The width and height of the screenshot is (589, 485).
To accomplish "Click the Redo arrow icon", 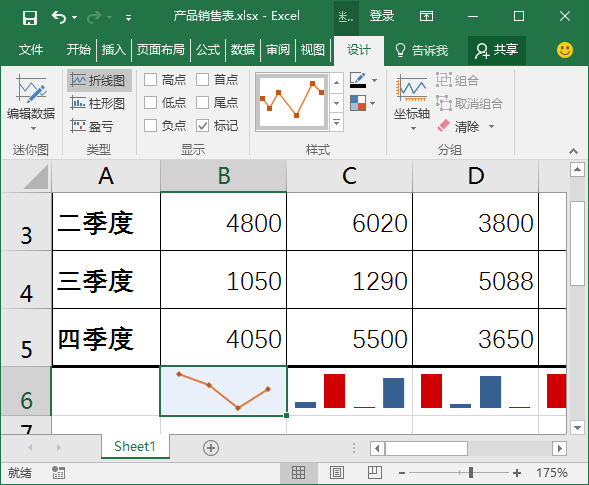I will point(94,17).
